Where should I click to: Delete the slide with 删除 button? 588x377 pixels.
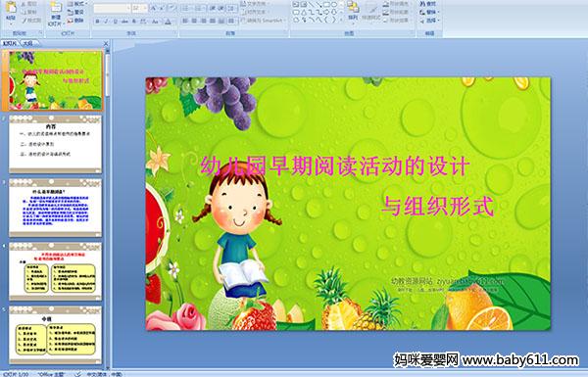click(x=76, y=21)
